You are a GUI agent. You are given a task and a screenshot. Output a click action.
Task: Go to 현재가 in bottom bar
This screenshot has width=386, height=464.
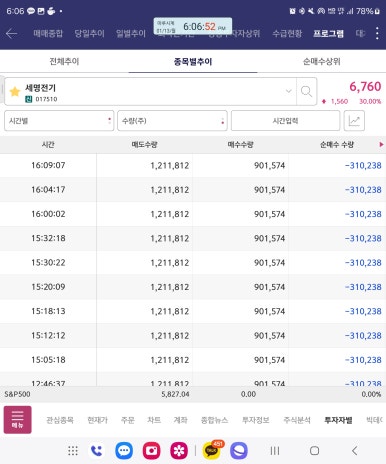click(97, 420)
